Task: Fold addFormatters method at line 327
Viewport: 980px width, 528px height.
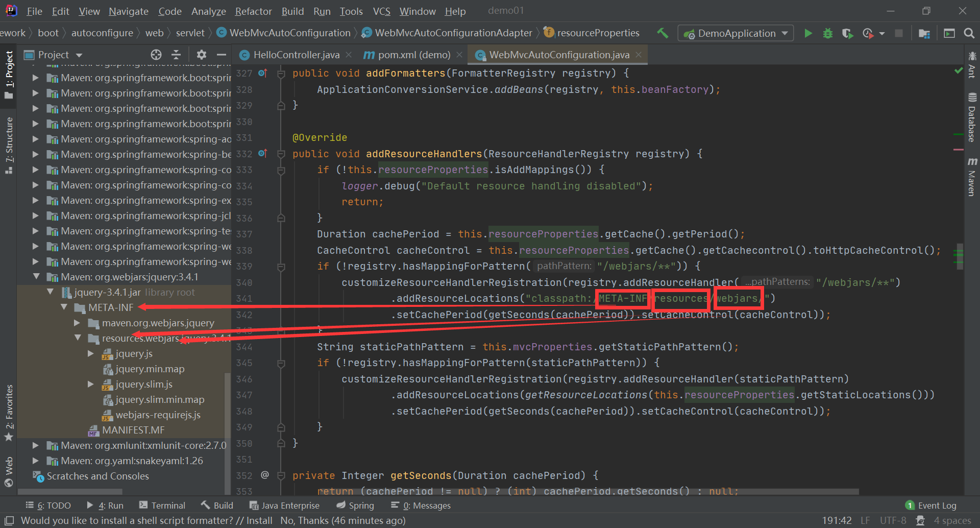Action: 281,74
